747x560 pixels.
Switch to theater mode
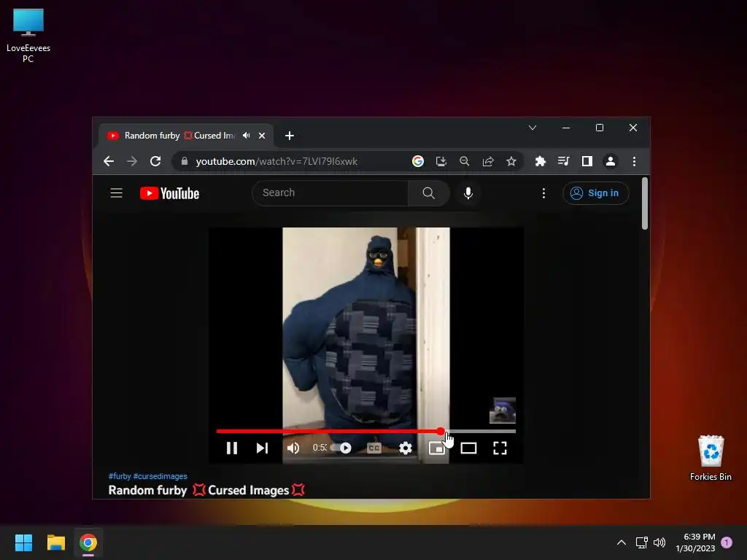coord(468,448)
